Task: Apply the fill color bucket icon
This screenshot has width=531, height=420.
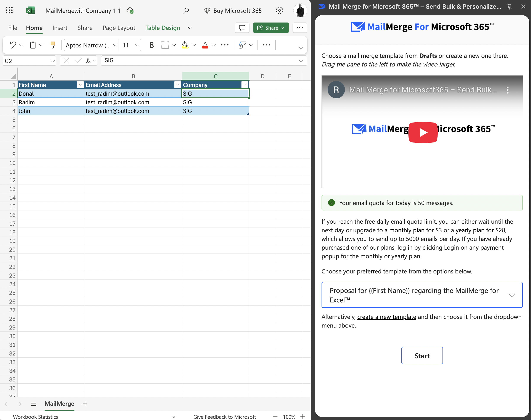Action: pyautogui.click(x=185, y=45)
